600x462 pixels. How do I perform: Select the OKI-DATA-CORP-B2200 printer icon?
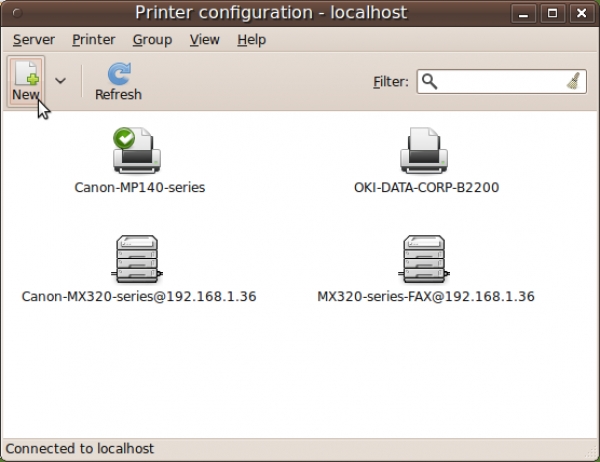click(424, 150)
